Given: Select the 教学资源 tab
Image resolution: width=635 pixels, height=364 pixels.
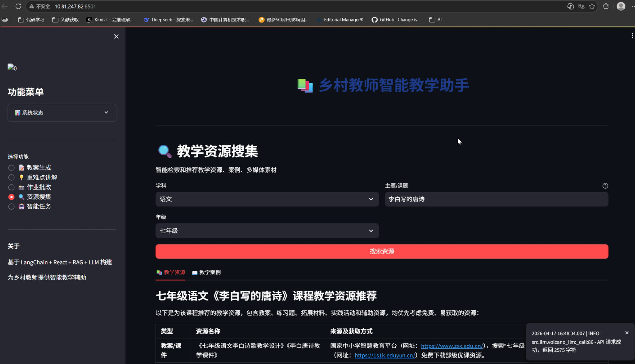Looking at the screenshot, I should [x=171, y=273].
